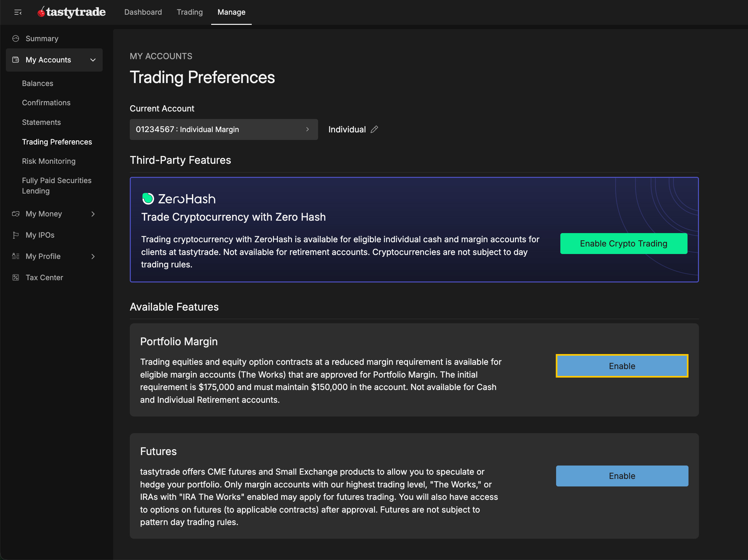Go to Balances page
748x560 pixels.
(x=38, y=84)
